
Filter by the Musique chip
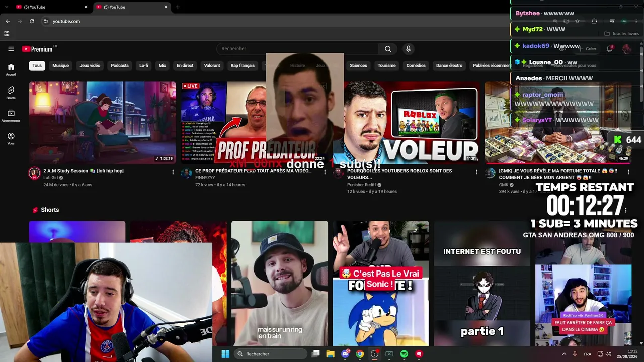pyautogui.click(x=61, y=65)
